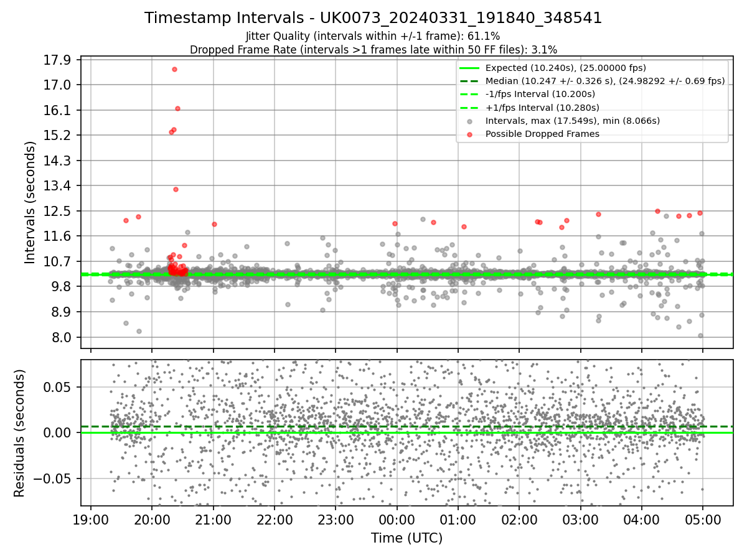Click the highest red point near 17.5 seconds
The width and height of the screenshot is (747, 560).
point(174,69)
